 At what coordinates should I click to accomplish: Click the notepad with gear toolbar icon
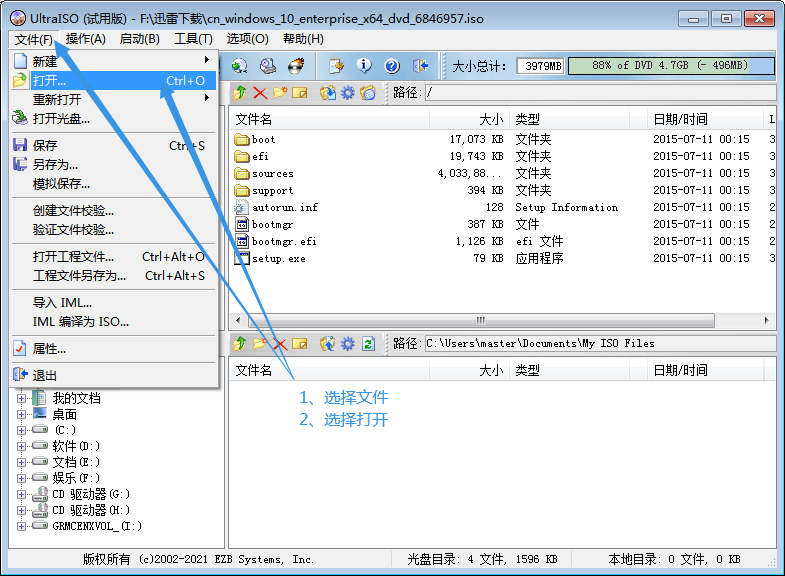tap(336, 66)
